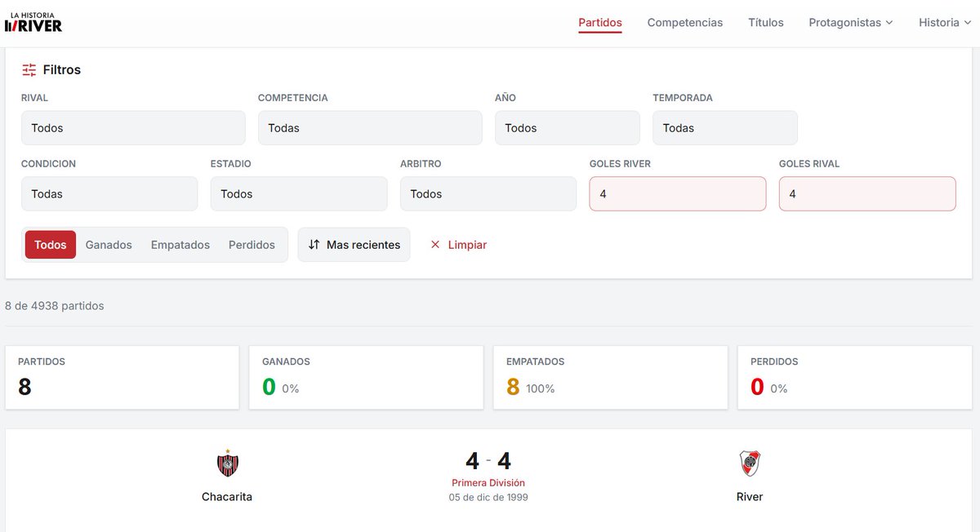
Task: Filter by Perdidos matches
Action: click(x=252, y=245)
